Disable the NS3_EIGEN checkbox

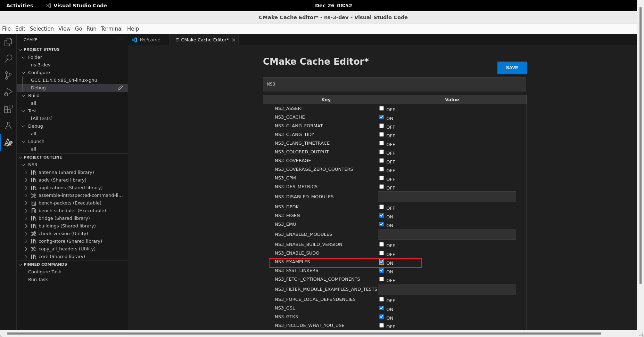(x=381, y=216)
